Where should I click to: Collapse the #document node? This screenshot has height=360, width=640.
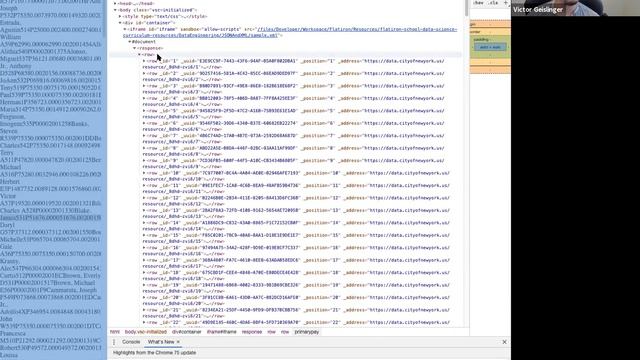coord(130,42)
